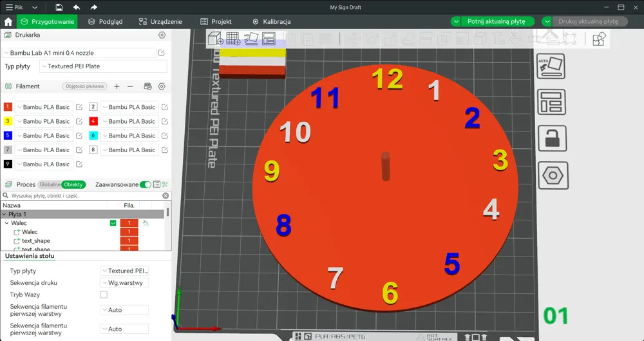Screen dimensions: 644x341
Task: Click the Objętości płukania button
Action: [x=85, y=86]
